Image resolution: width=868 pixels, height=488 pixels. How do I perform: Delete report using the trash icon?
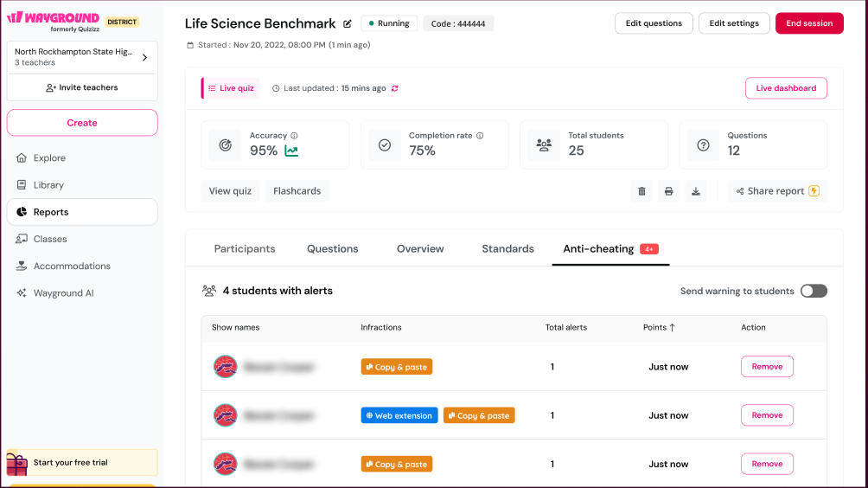pos(641,191)
